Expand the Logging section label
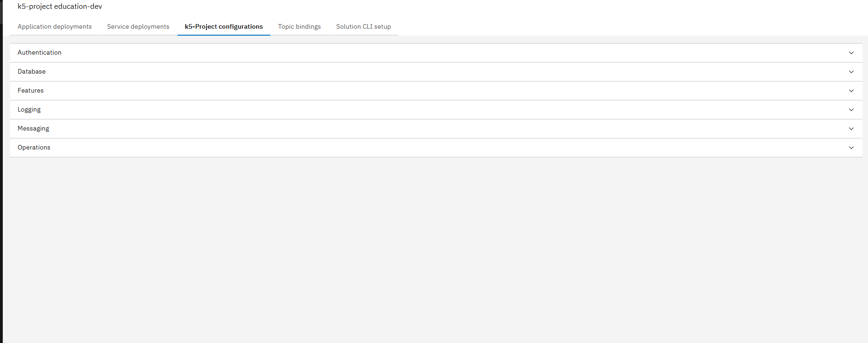The width and height of the screenshot is (868, 343). tap(29, 110)
